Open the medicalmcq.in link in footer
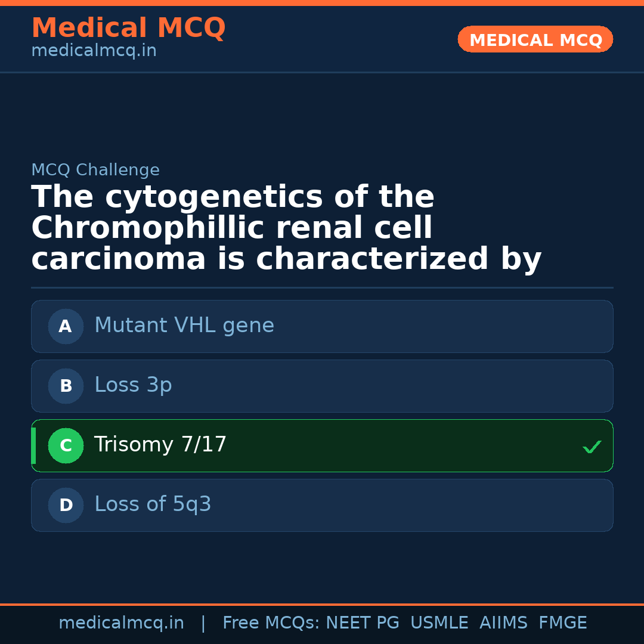Viewport: 644px width, 644px height. [121, 623]
